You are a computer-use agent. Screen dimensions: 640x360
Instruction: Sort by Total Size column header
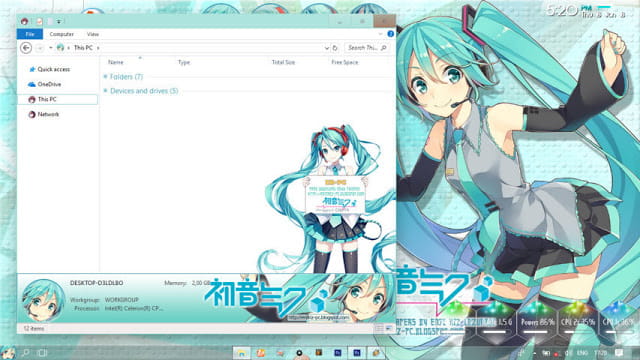point(283,62)
